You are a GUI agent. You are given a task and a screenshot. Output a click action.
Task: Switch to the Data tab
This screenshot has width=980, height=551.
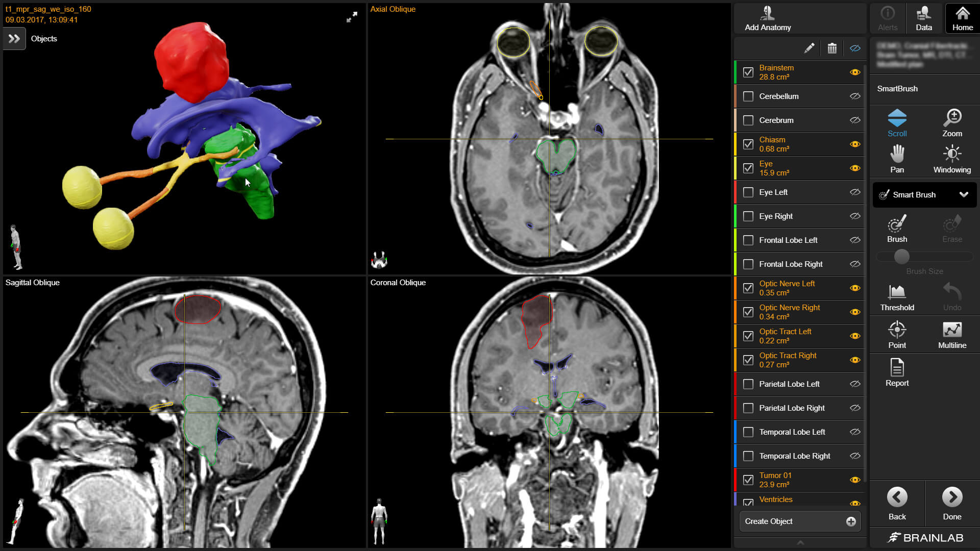coord(924,18)
